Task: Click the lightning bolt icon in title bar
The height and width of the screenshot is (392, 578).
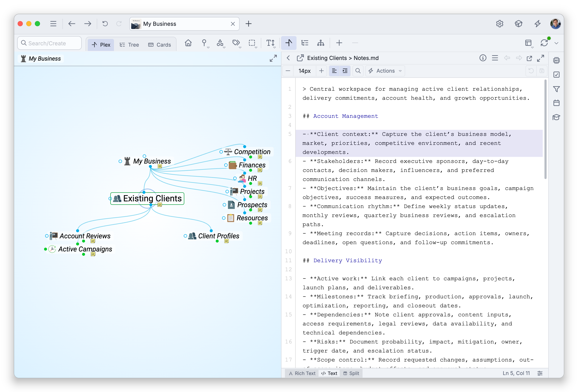Action: tap(537, 24)
